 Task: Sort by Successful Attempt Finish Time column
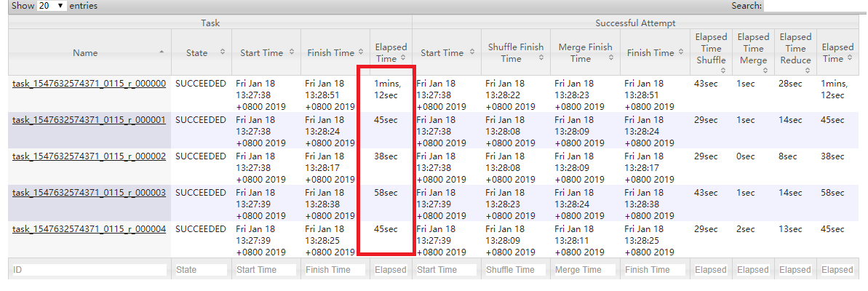tap(656, 52)
